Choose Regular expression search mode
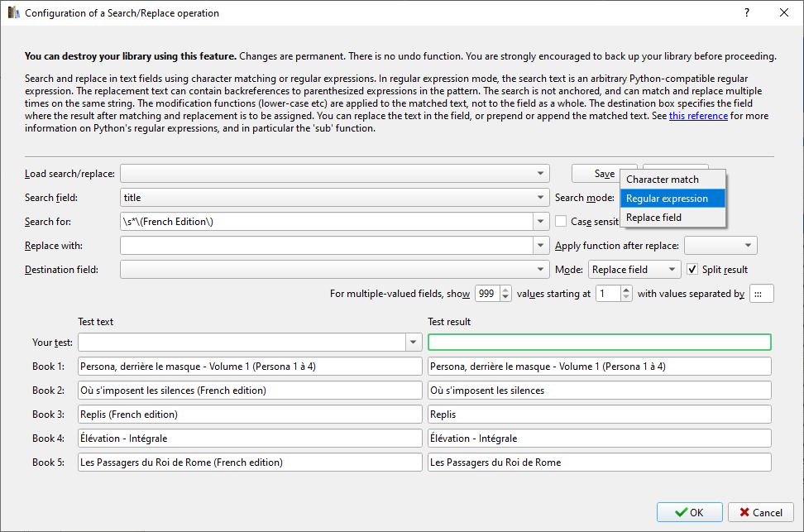The image size is (804, 532). [667, 199]
